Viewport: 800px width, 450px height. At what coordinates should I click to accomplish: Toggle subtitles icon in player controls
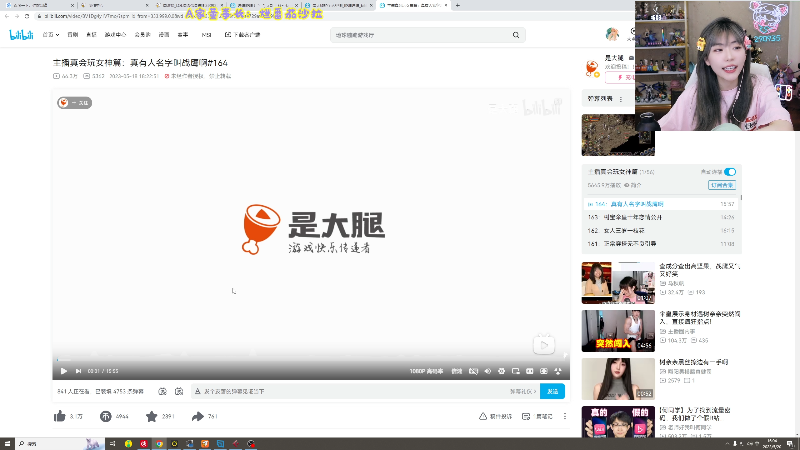[x=473, y=371]
